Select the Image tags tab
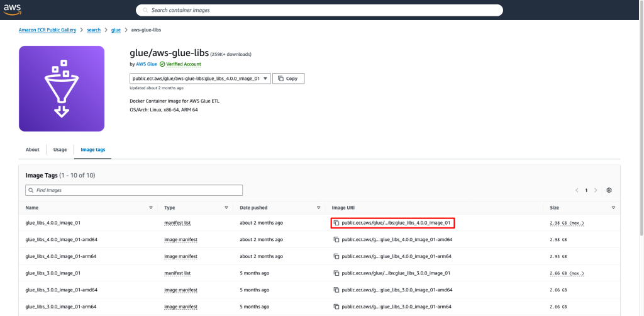 click(92, 150)
